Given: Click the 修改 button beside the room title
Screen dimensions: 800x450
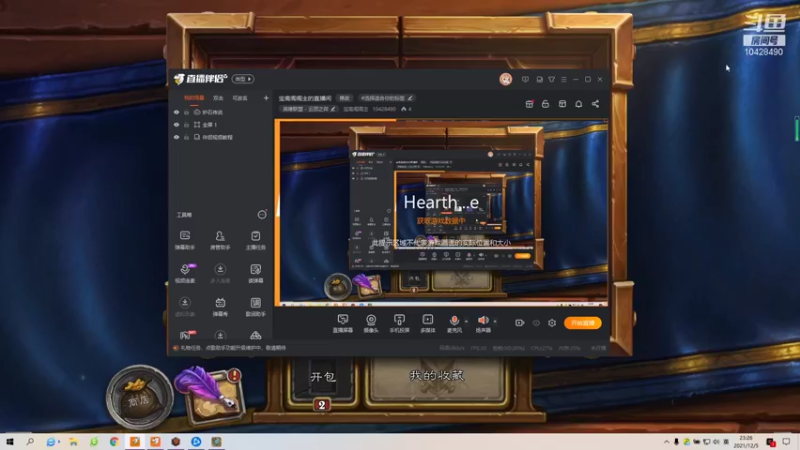Looking at the screenshot, I should (345, 98).
